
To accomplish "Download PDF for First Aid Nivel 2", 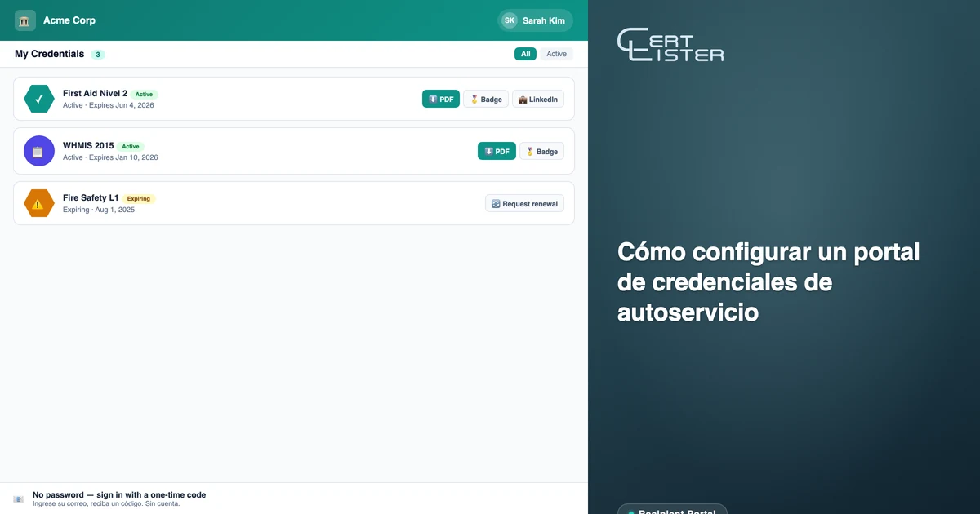I will pyautogui.click(x=441, y=99).
